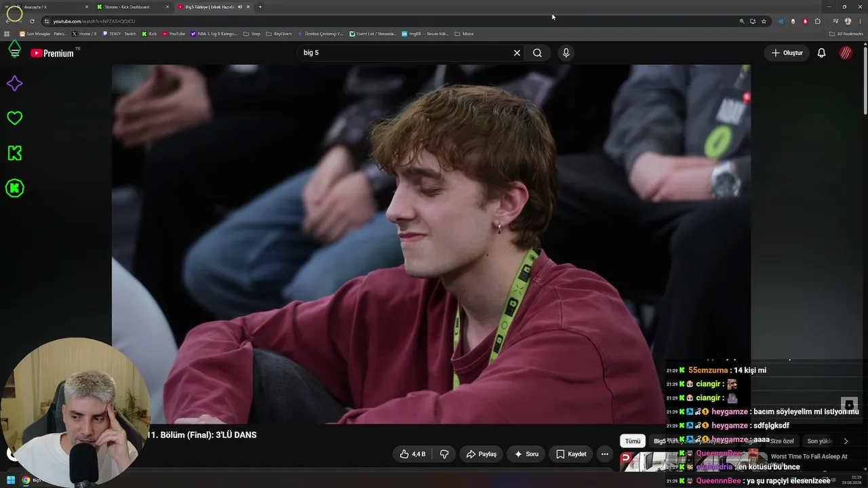This screenshot has width=868, height=488.
Task: Open the YouTube notifications bell
Action: point(821,53)
